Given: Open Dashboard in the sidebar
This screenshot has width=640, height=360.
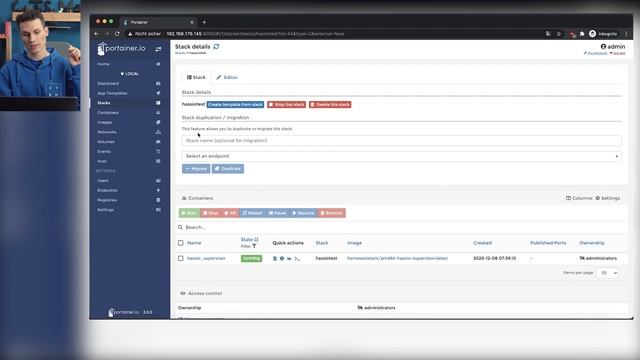Looking at the screenshot, I should pyautogui.click(x=108, y=83).
